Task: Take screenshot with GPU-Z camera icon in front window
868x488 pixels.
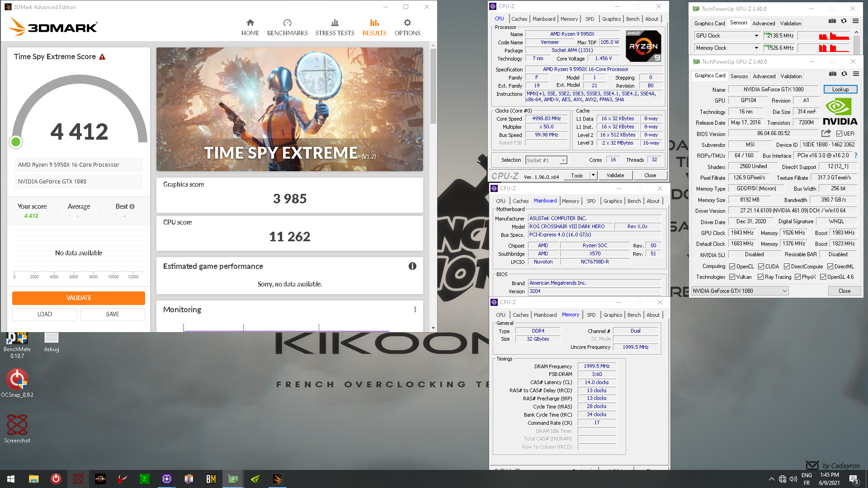Action: coord(832,74)
